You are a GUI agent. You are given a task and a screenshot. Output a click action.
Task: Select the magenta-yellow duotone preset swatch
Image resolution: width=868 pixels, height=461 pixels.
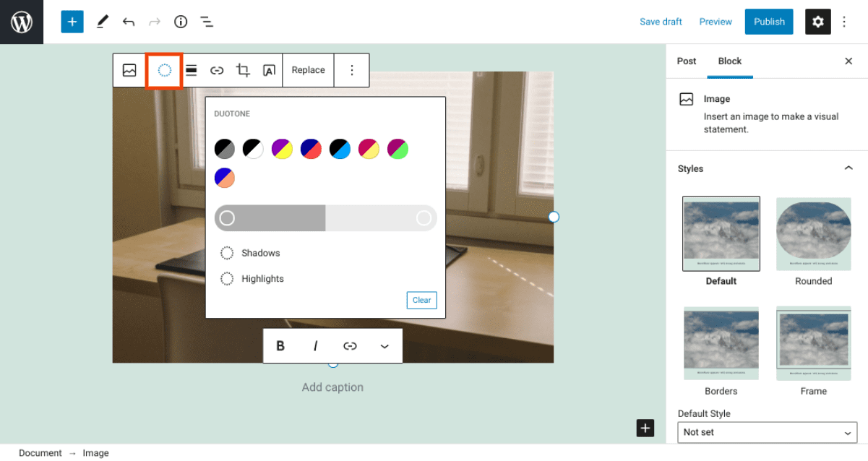coord(369,148)
